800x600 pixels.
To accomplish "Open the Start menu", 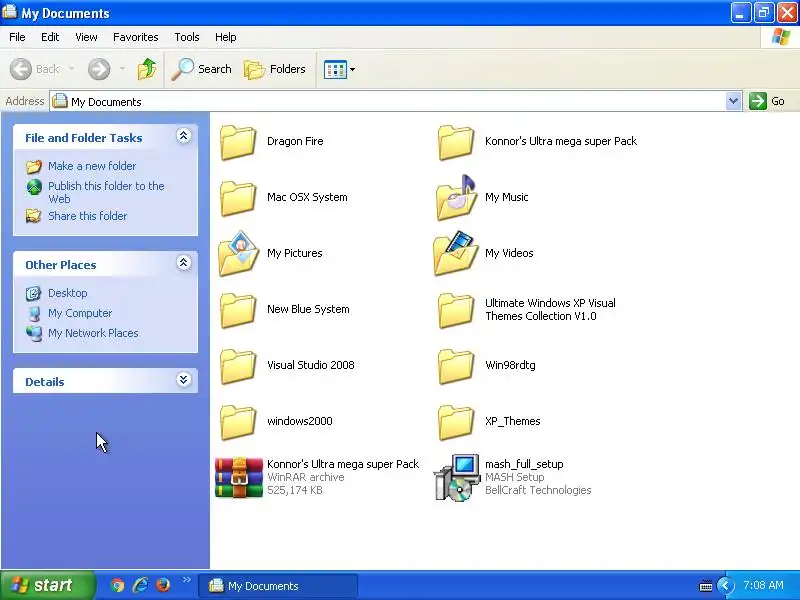I will pyautogui.click(x=47, y=585).
